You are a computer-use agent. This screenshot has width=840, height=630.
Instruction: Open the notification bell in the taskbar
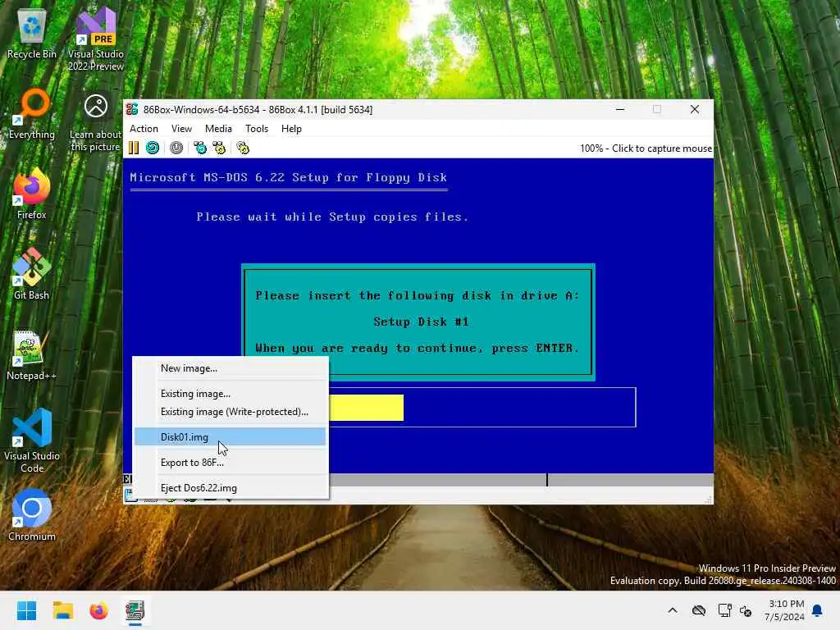[x=818, y=610]
